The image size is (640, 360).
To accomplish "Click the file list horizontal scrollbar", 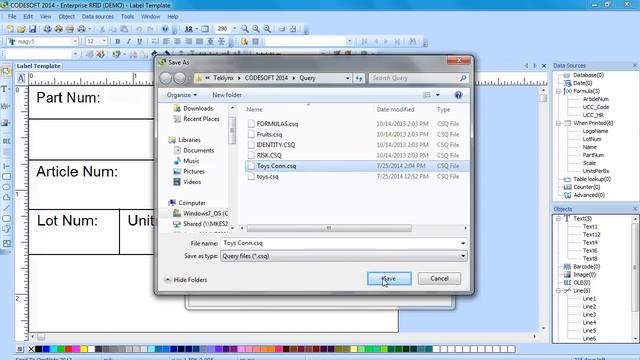I will click(x=329, y=229).
